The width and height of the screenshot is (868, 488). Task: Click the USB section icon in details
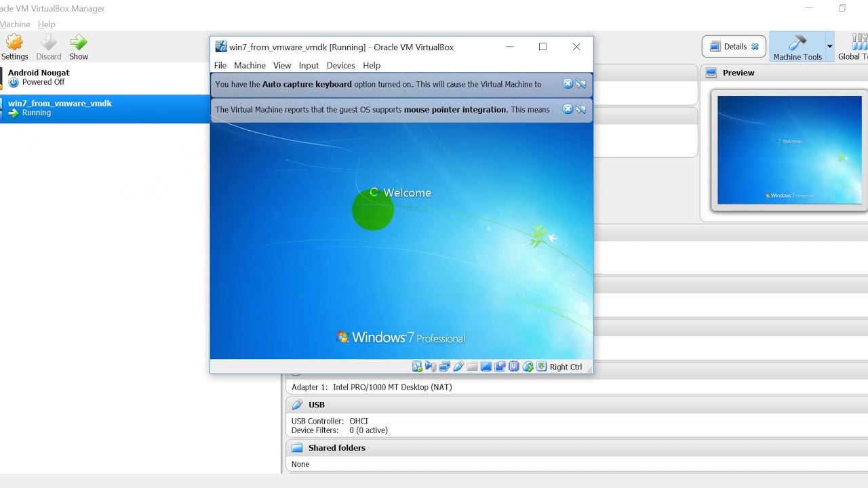pyautogui.click(x=297, y=405)
